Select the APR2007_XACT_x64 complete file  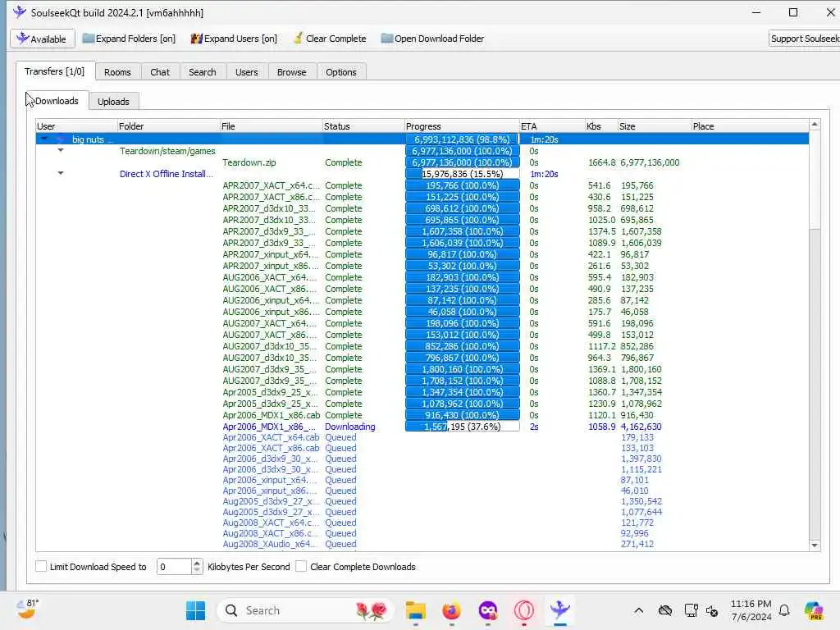(422, 185)
